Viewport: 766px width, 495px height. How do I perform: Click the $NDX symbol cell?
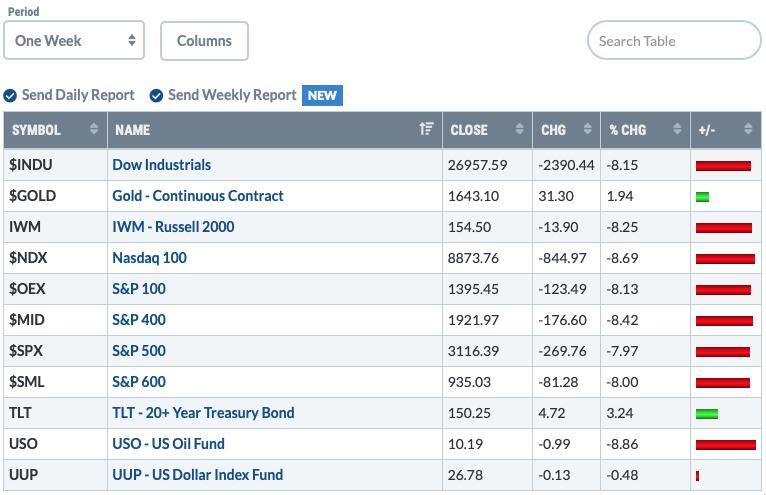pyautogui.click(x=55, y=258)
